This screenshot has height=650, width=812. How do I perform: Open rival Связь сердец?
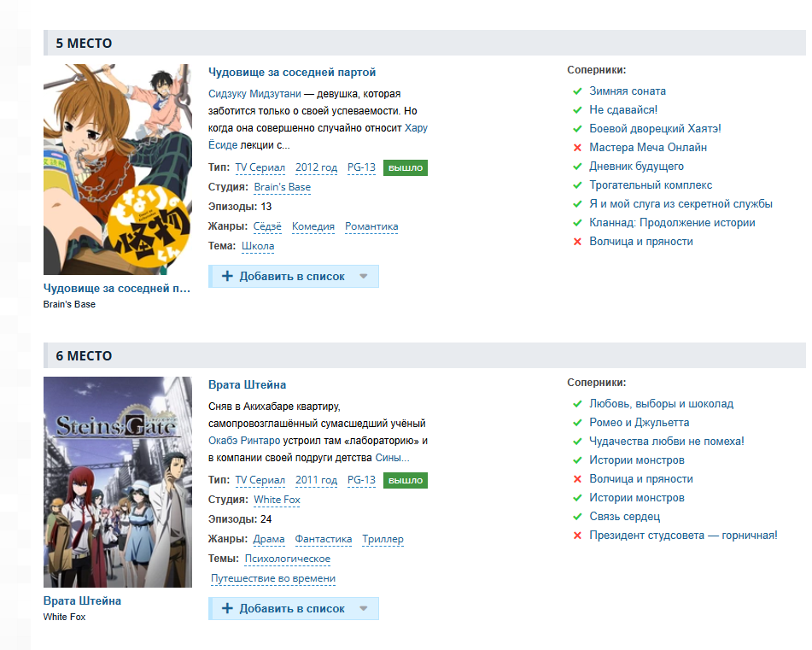624,517
